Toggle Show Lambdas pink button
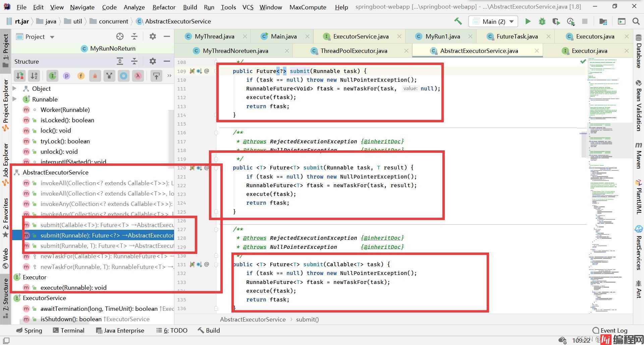This screenshot has height=345, width=644. [x=138, y=76]
